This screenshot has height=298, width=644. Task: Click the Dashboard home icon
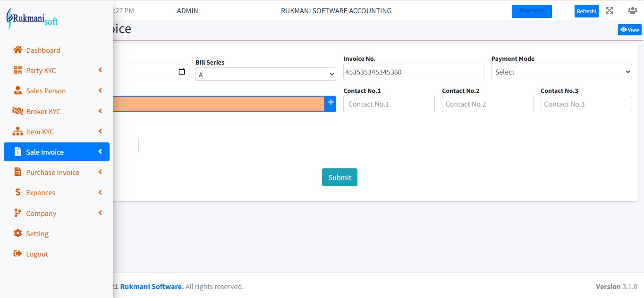(x=18, y=50)
